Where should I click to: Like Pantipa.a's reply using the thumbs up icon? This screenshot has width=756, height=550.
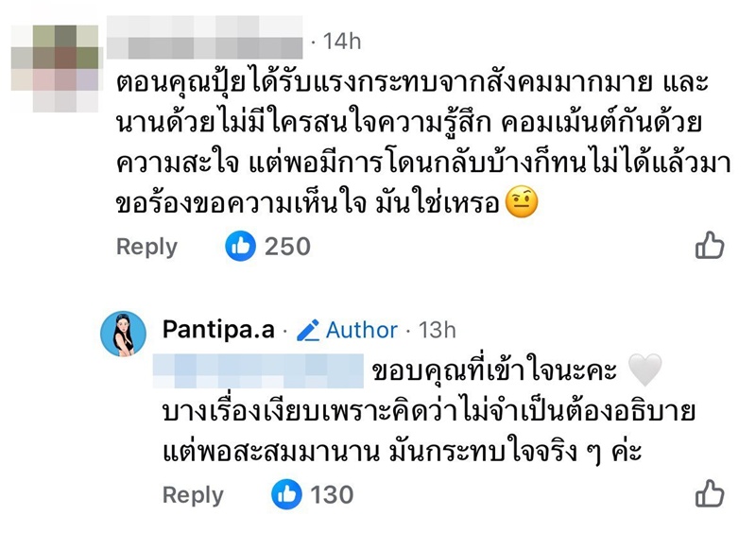712,494
